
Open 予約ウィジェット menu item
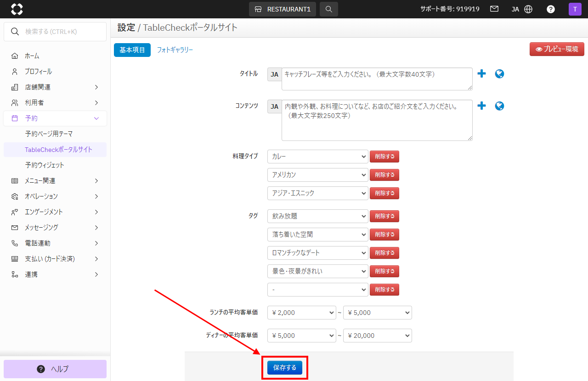pos(45,165)
